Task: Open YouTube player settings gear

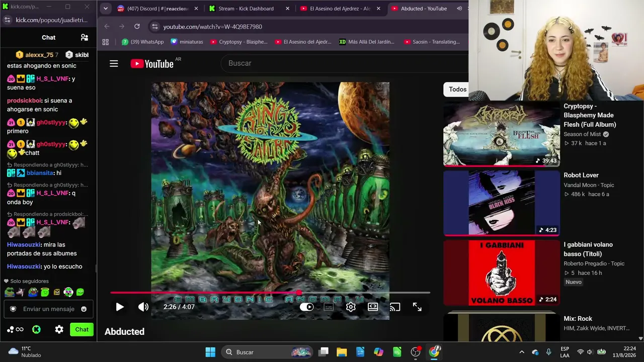Action: point(351,307)
